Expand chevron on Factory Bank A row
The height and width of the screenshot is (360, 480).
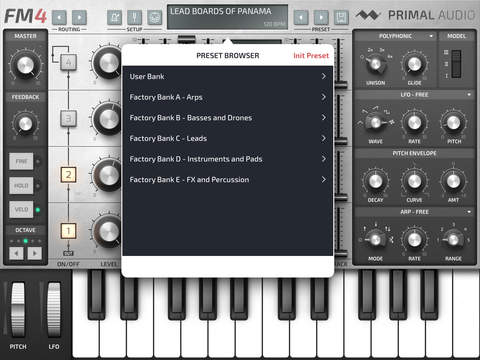tap(324, 97)
